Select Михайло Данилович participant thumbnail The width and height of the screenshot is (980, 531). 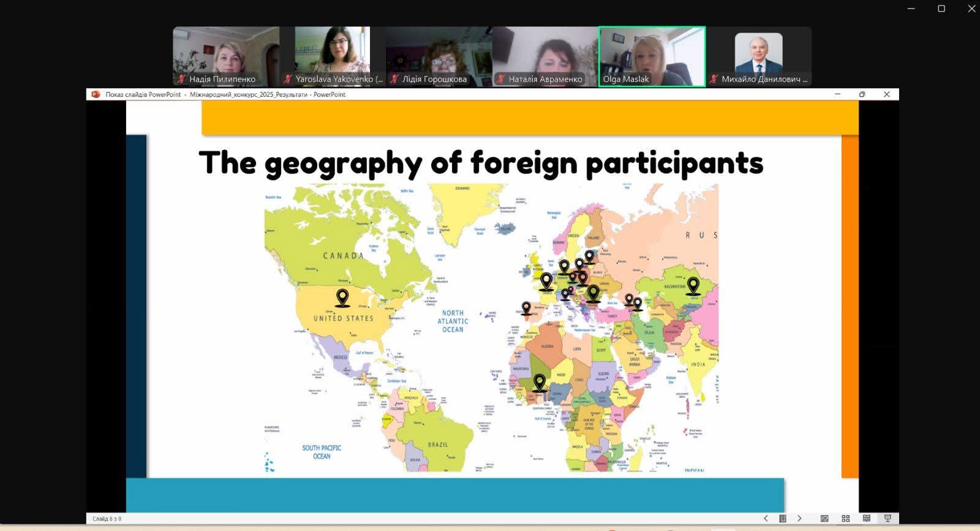pyautogui.click(x=759, y=56)
